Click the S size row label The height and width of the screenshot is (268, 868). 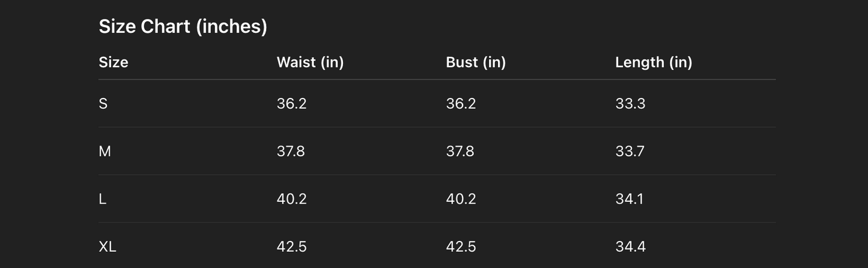point(103,104)
